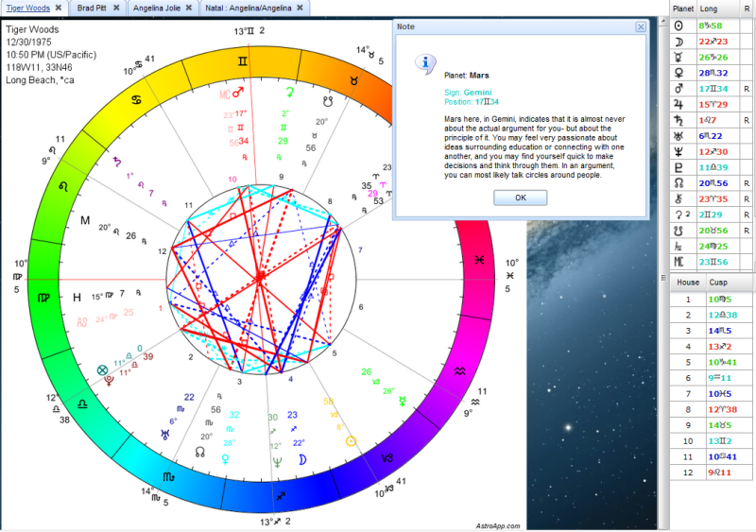Click the cyan Venus glyph in the chart wheel
The image size is (756, 532).
[x=226, y=459]
